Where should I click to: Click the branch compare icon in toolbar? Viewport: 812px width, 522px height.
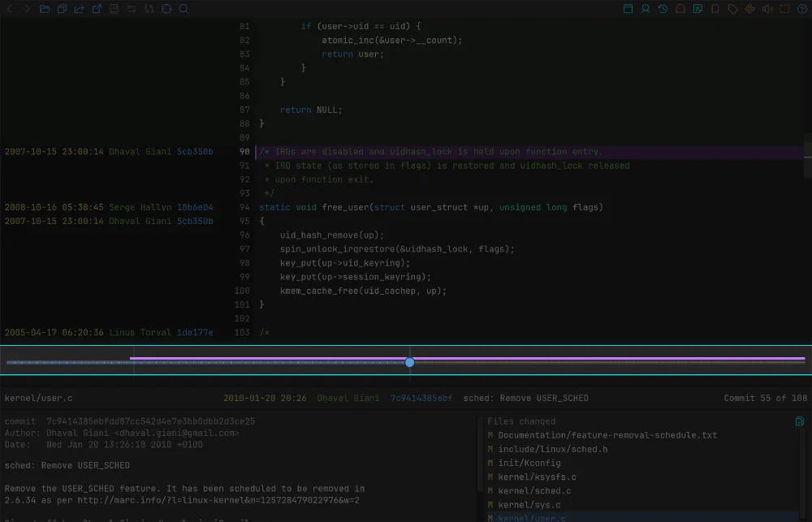click(149, 9)
